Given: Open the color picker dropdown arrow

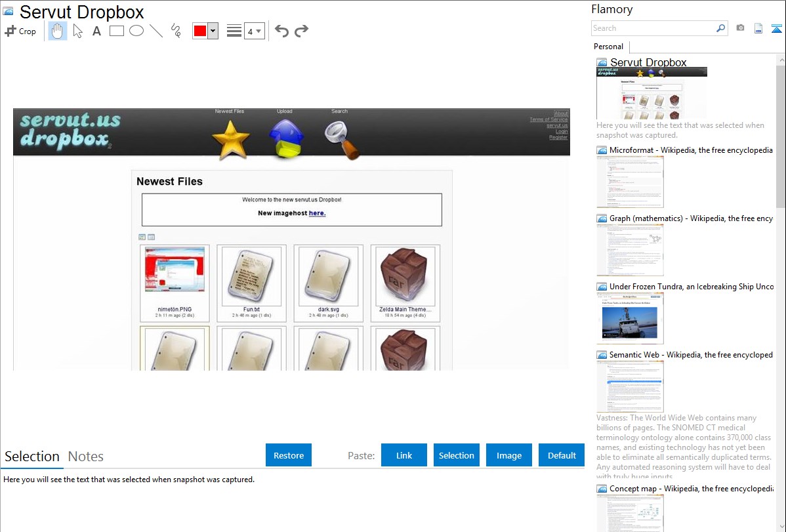Looking at the screenshot, I should 213,31.
